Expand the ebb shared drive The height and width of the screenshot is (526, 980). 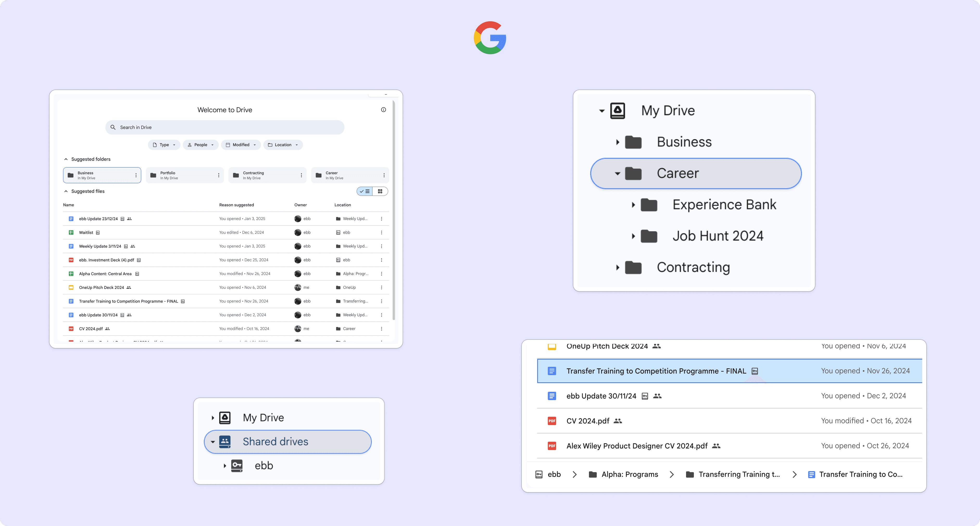[x=225, y=466]
